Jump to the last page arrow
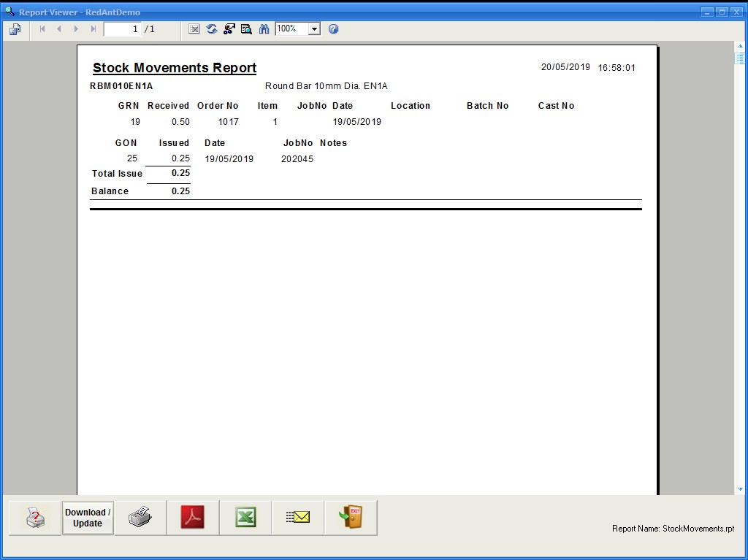748x560 pixels. click(x=93, y=29)
